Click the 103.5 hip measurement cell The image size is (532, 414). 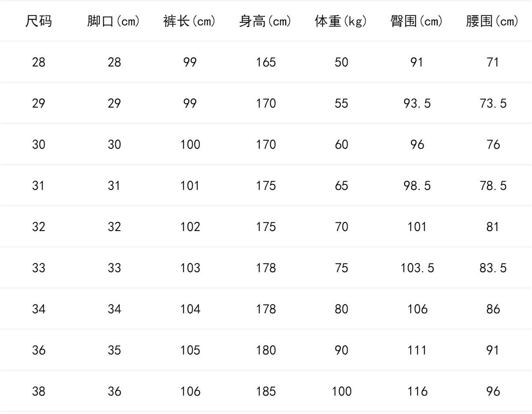[x=417, y=268]
